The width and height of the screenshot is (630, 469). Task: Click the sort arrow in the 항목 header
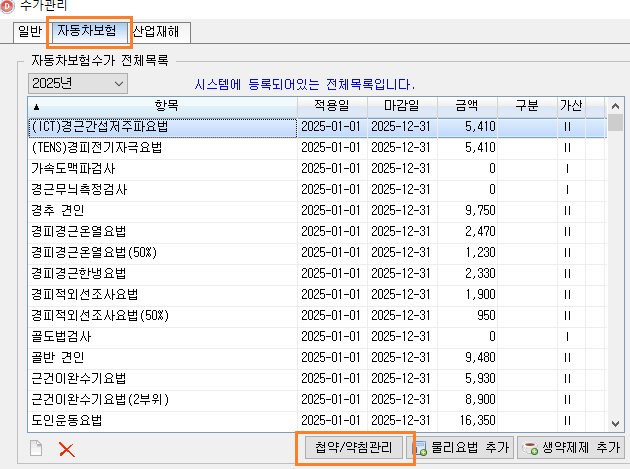37,106
